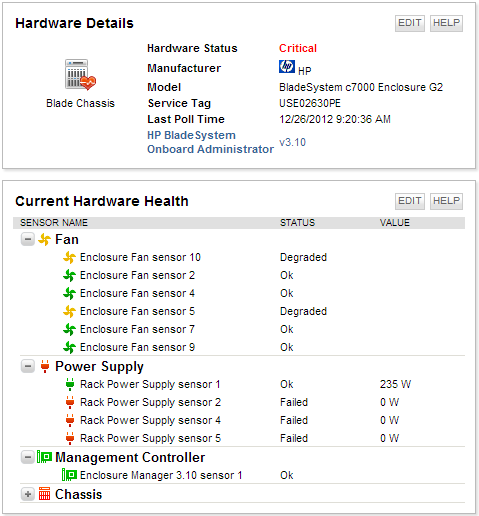Click model BladeSystem c7000 Enclosure G2

pos(361,87)
